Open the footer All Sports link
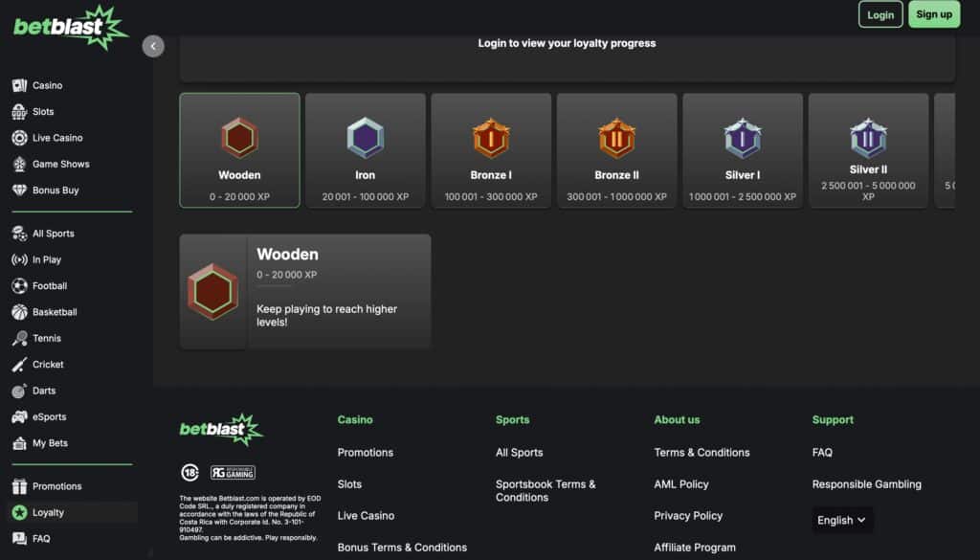This screenshot has width=980, height=560. click(520, 453)
